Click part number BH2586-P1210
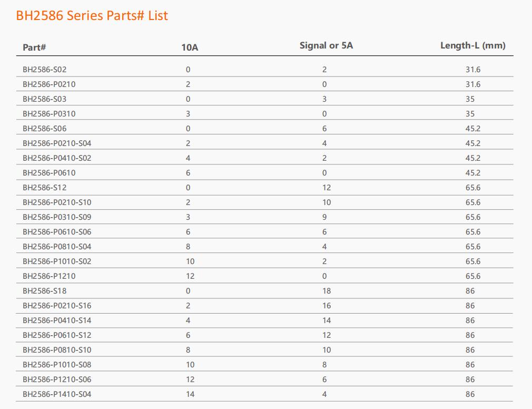 49,276
